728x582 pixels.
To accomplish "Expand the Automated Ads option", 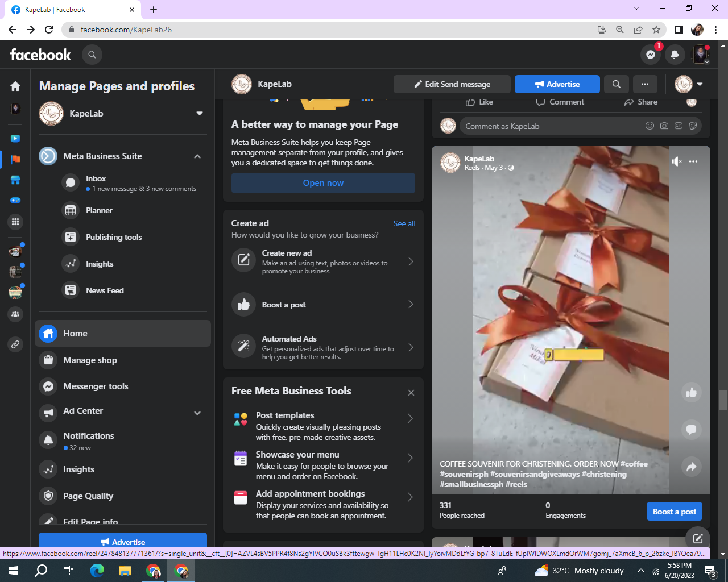I will [411, 347].
